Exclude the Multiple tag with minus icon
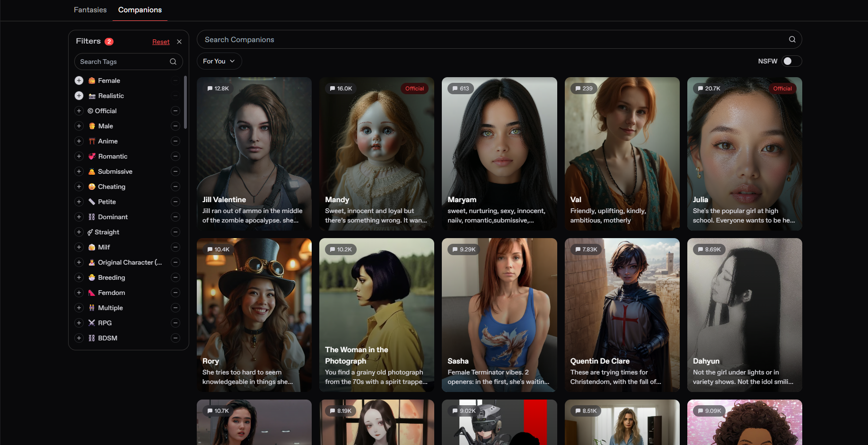 pyautogui.click(x=175, y=308)
